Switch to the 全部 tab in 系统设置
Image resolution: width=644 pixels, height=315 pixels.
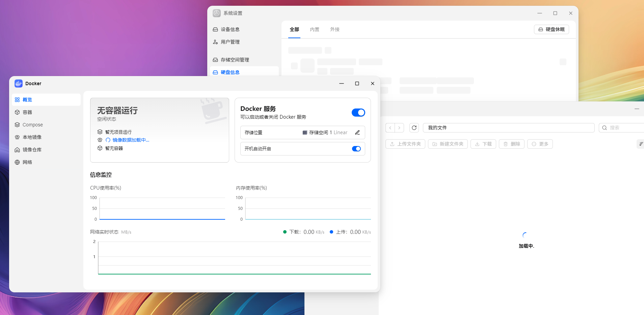tap(294, 29)
